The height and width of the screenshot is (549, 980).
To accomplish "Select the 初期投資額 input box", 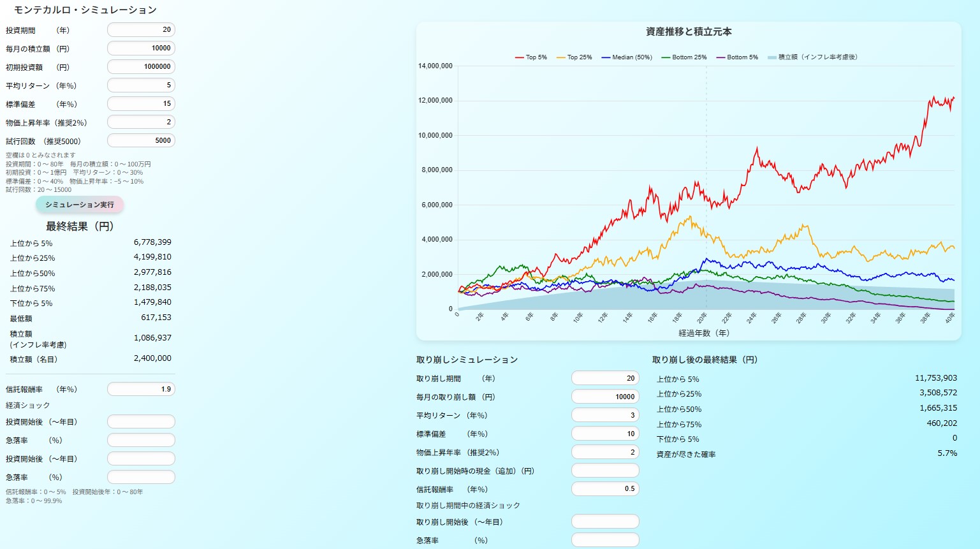I will (x=141, y=67).
